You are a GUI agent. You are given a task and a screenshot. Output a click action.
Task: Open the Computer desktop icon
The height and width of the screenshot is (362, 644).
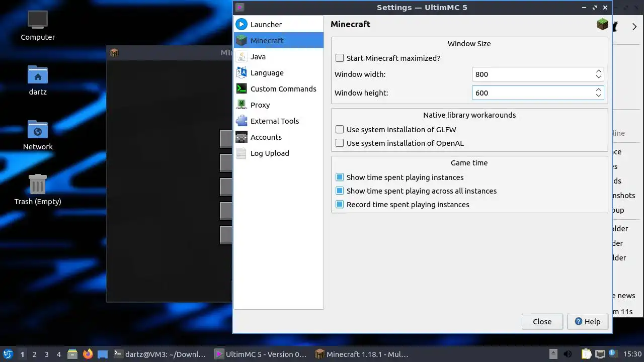pyautogui.click(x=38, y=26)
